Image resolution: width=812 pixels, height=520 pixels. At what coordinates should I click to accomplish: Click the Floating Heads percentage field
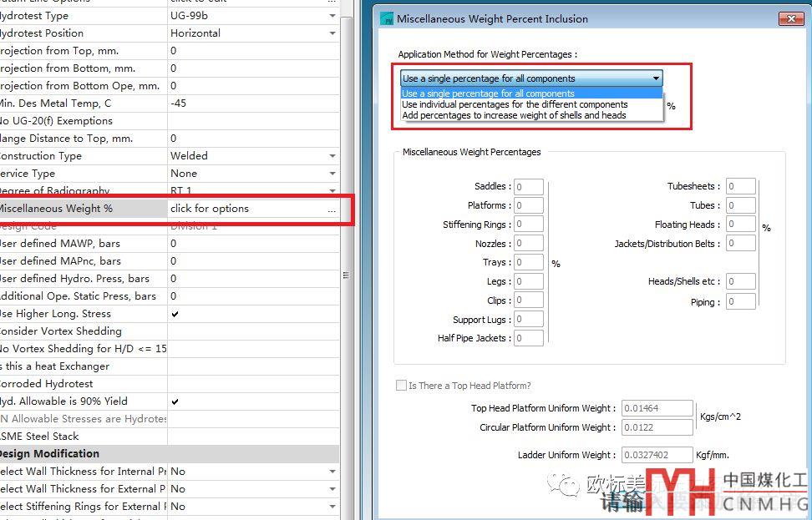[740, 225]
